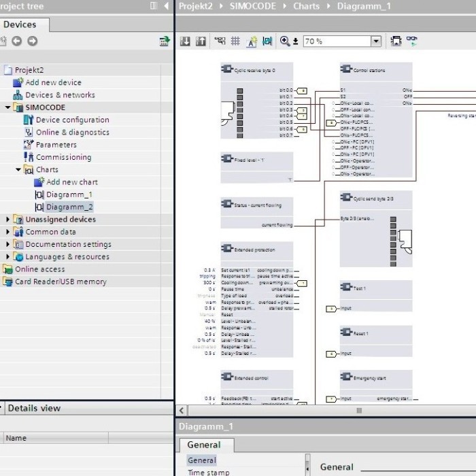Select Projekt2 in the project tree
This screenshot has height=476, width=476.
click(x=29, y=70)
